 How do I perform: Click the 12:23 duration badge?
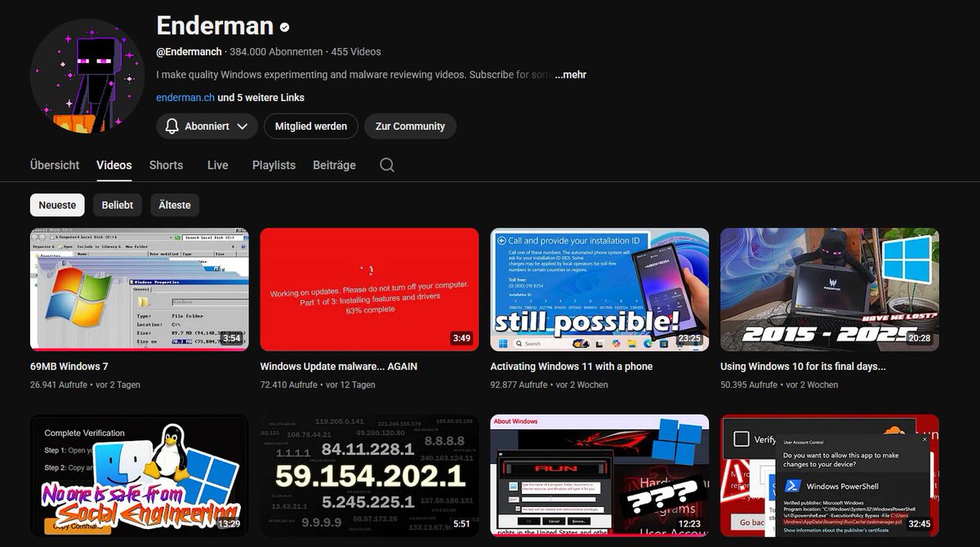pyautogui.click(x=689, y=524)
